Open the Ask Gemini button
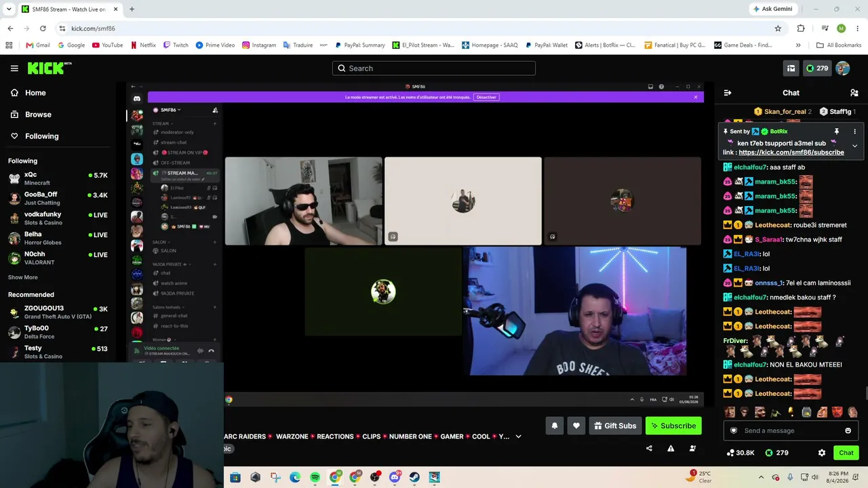The image size is (868, 488). pyautogui.click(x=772, y=9)
